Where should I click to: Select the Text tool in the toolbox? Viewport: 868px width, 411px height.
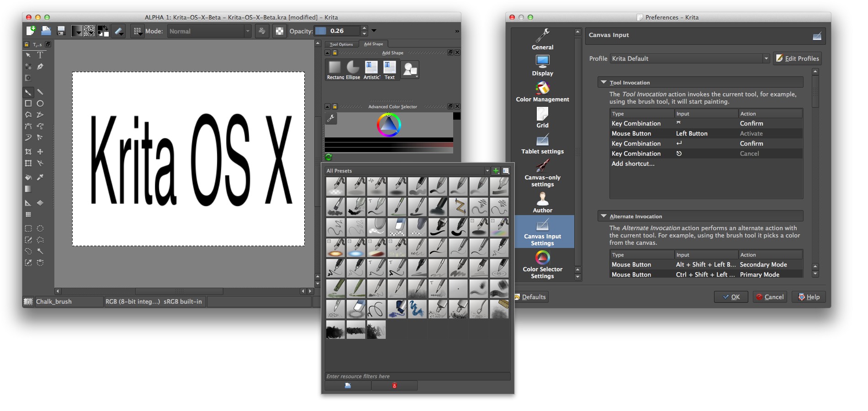40,55
